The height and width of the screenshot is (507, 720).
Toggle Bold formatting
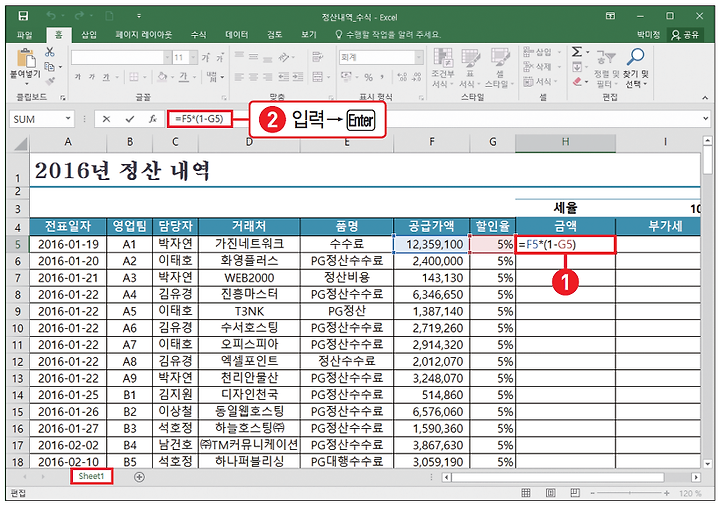[x=78, y=77]
